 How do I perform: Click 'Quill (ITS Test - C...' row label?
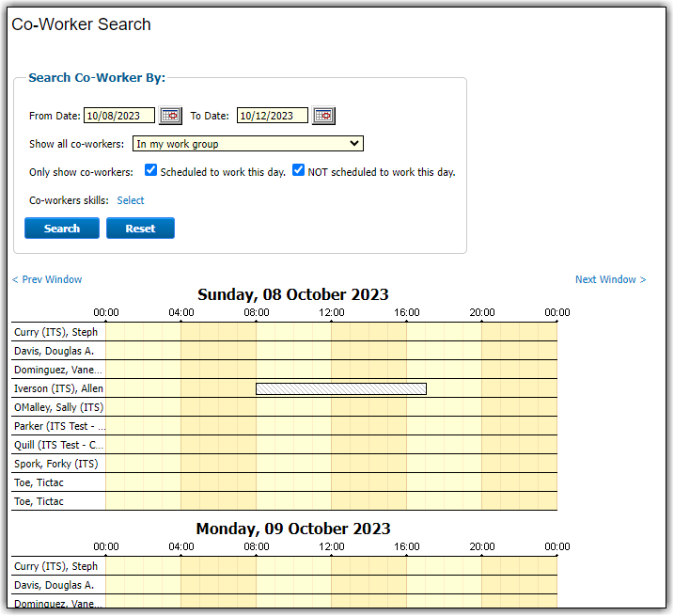58,445
